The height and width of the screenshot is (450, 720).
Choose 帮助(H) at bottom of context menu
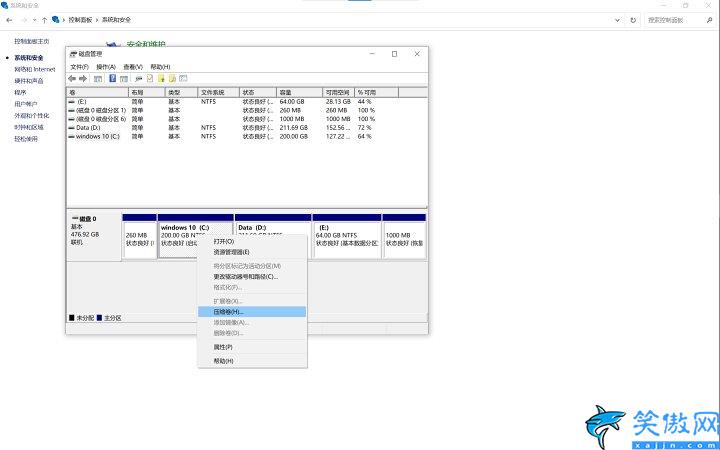coord(252,361)
